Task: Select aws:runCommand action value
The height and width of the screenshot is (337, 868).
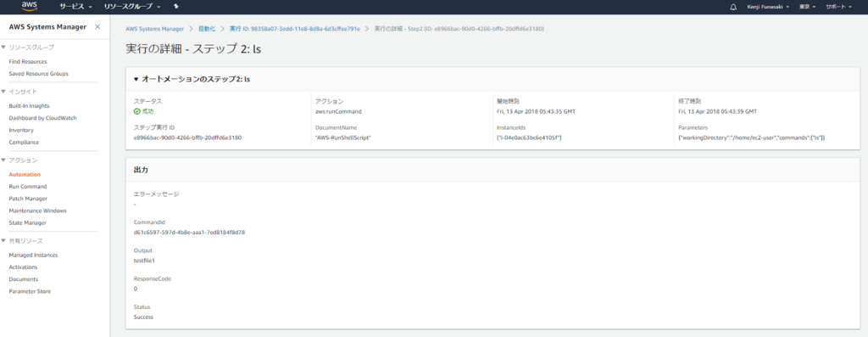Action: (x=337, y=111)
